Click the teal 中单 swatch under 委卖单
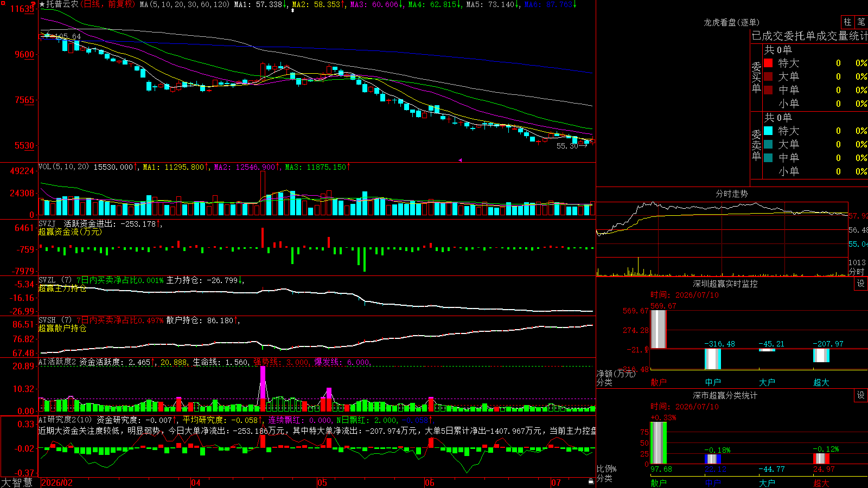 [768, 157]
